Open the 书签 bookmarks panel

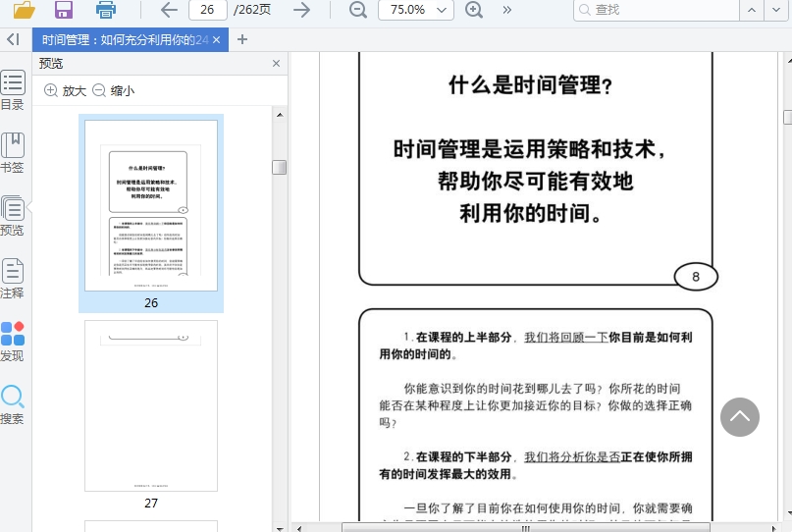coord(13,153)
